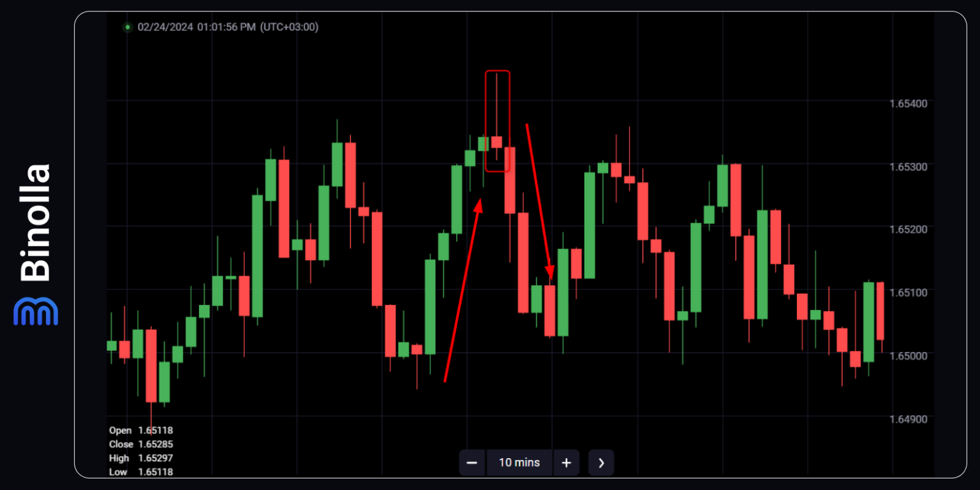Click the right chevron to jump to latest candles
980x490 pixels.
601,463
